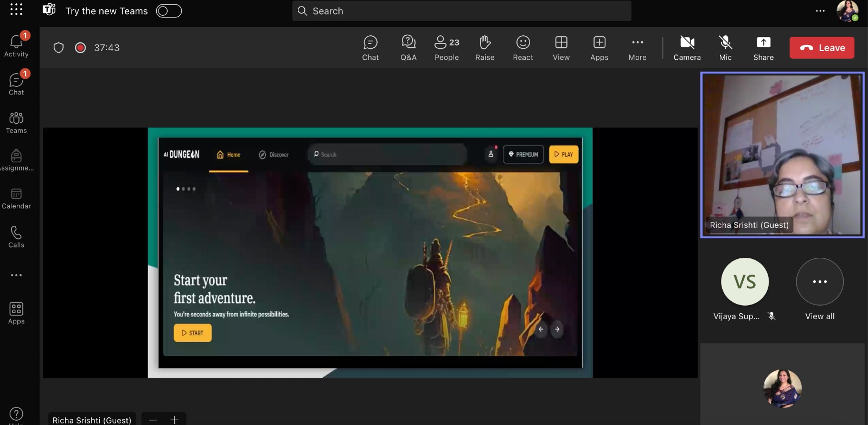Click the AI Dungeon profile icon

(491, 154)
